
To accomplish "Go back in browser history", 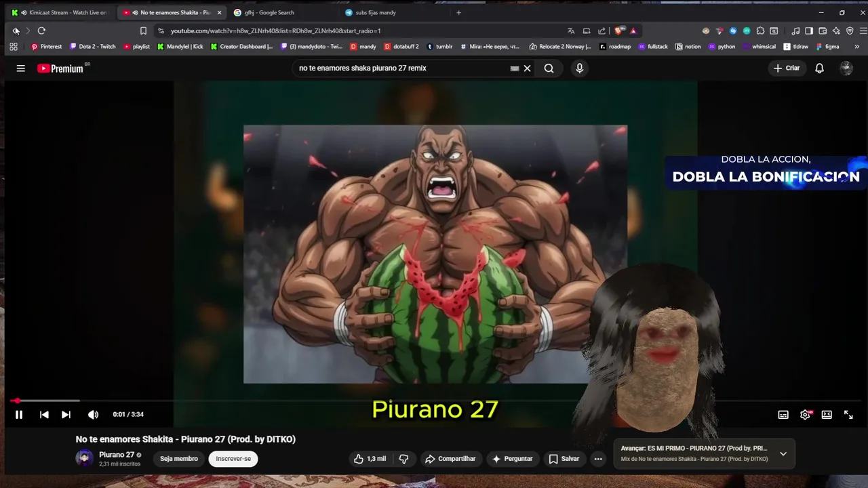I will pos(16,30).
